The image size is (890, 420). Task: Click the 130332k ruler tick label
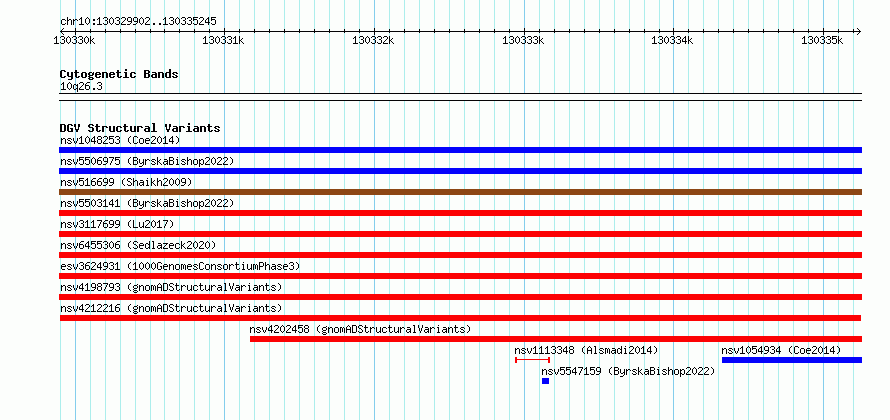(x=373, y=40)
